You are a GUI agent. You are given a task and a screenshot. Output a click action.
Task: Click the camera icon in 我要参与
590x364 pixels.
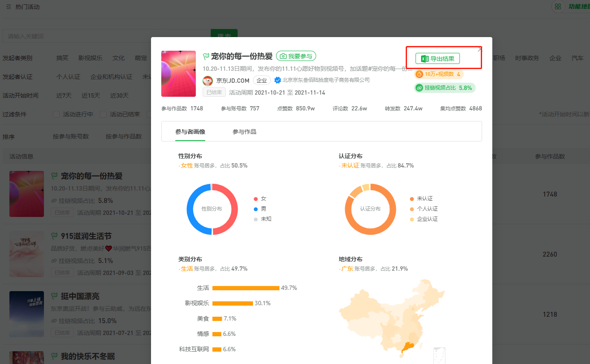click(283, 56)
